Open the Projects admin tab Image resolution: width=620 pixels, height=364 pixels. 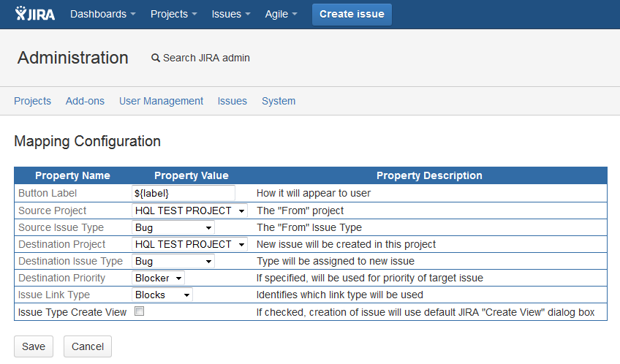[x=32, y=101]
